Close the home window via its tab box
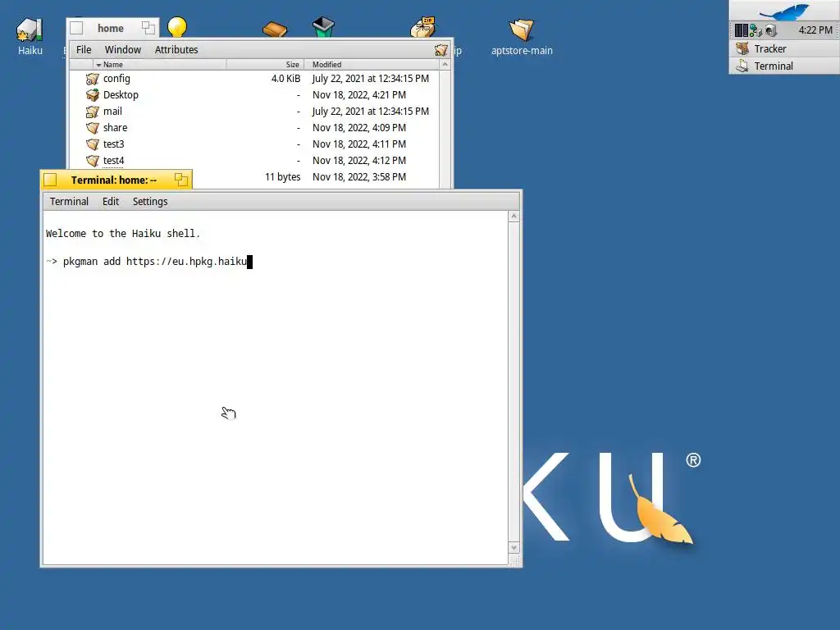Image resolution: width=840 pixels, height=630 pixels. 76,28
